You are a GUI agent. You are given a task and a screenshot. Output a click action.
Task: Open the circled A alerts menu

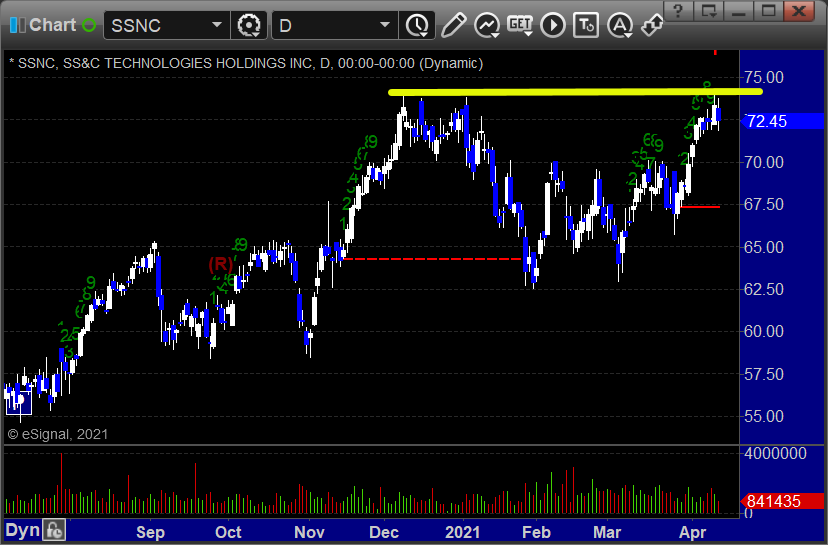(x=620, y=25)
